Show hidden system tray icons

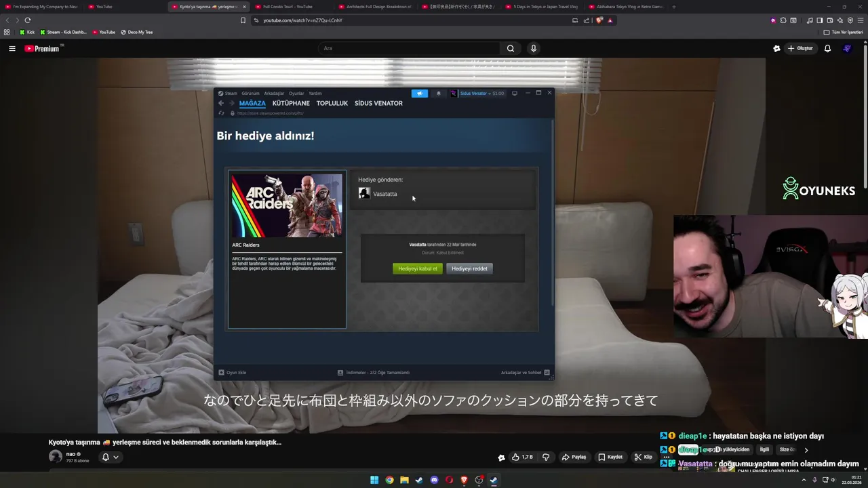pos(804,480)
